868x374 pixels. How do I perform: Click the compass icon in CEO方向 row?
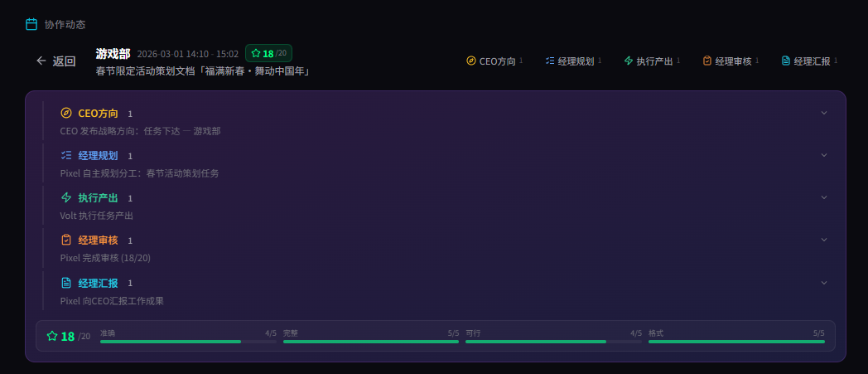pos(66,113)
